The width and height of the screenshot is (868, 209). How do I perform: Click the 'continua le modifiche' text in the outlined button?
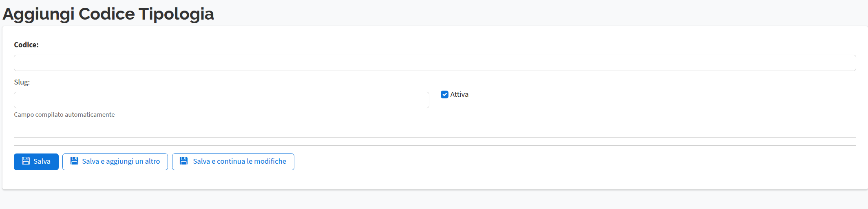coord(252,161)
